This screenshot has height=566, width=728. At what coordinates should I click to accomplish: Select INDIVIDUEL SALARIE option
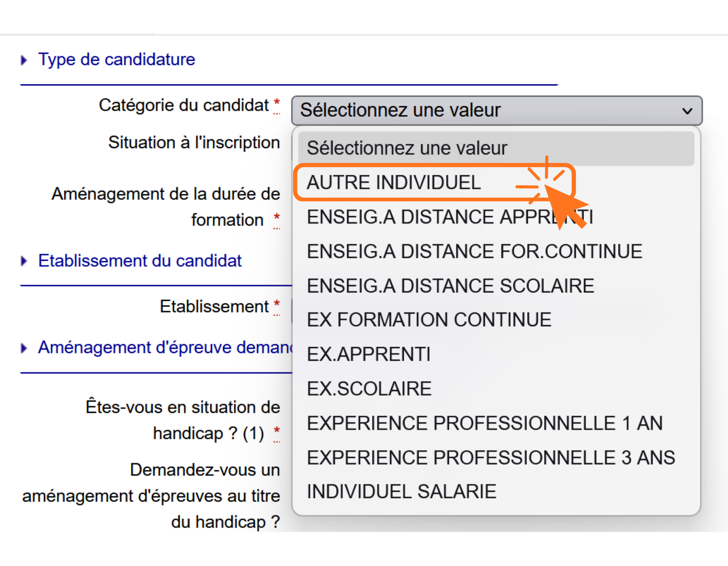[x=401, y=491]
